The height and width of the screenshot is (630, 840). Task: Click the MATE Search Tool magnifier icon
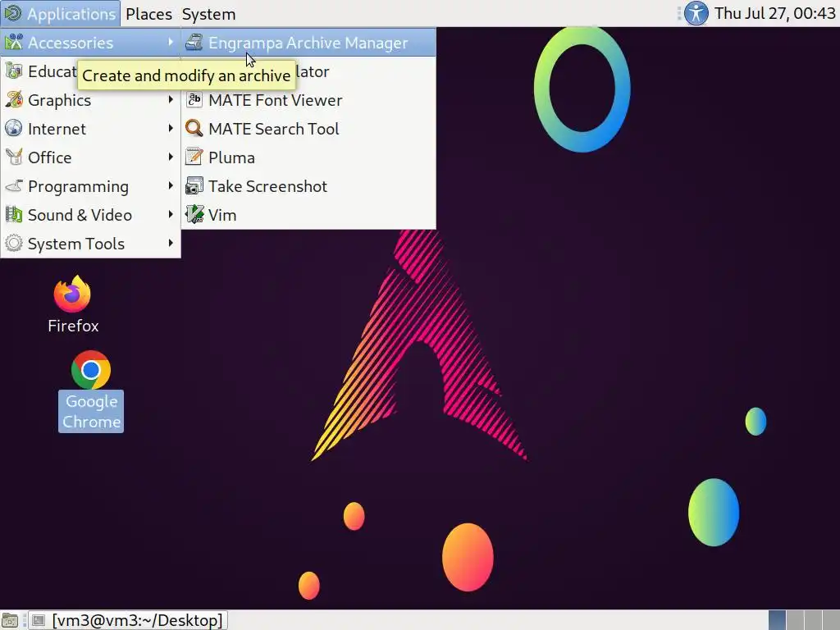(194, 129)
